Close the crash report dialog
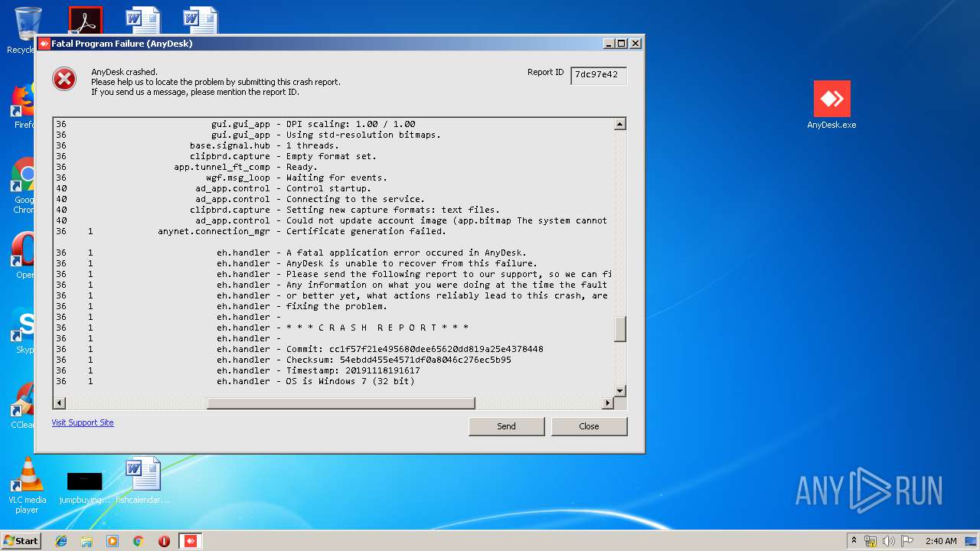Image resolution: width=980 pixels, height=551 pixels. click(x=589, y=426)
